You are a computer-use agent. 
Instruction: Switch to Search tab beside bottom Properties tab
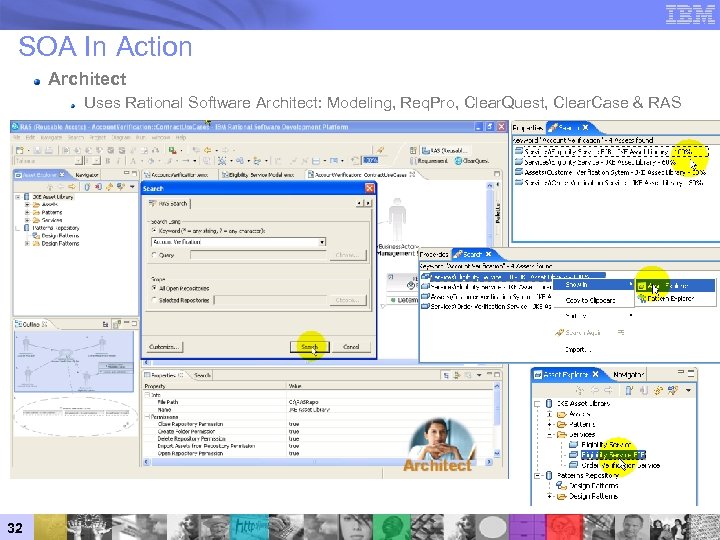click(x=200, y=375)
